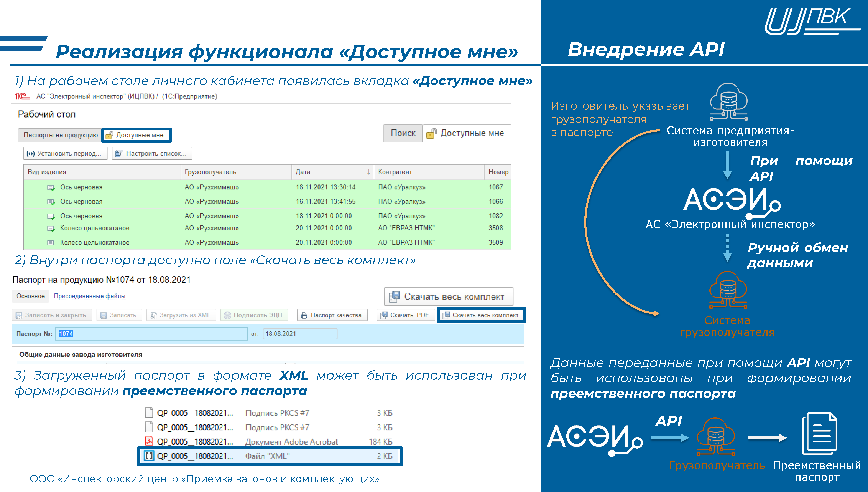Click the 'Грузополучатель' column header
Screen dimensions: 868x492
[x=236, y=172]
